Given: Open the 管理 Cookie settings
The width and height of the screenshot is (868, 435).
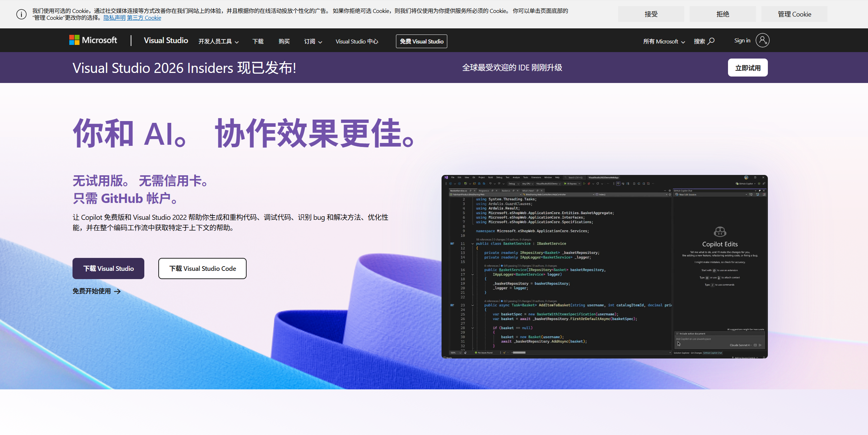Looking at the screenshot, I should tap(794, 14).
